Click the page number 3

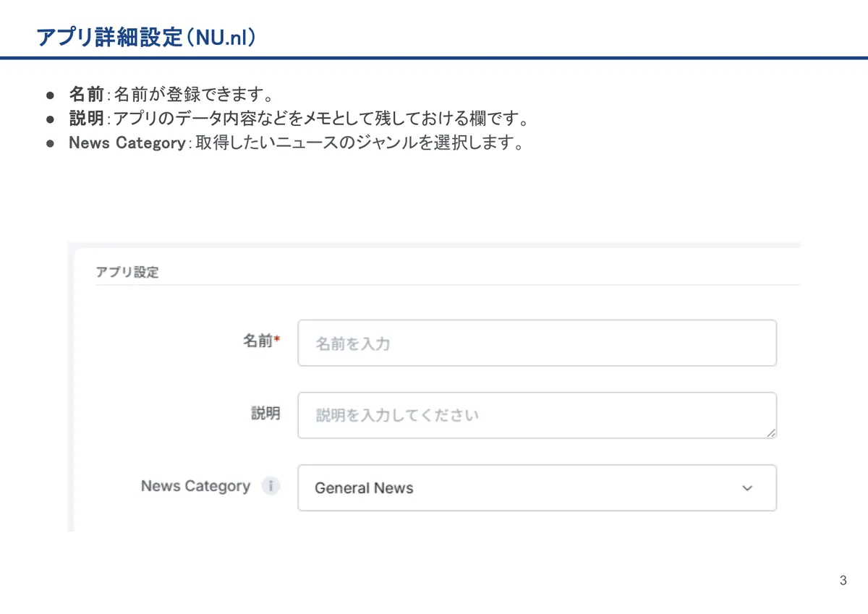coord(843,581)
